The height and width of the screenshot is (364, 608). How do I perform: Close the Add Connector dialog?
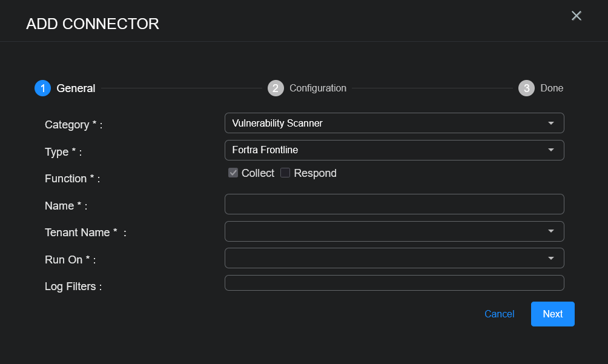(x=576, y=16)
